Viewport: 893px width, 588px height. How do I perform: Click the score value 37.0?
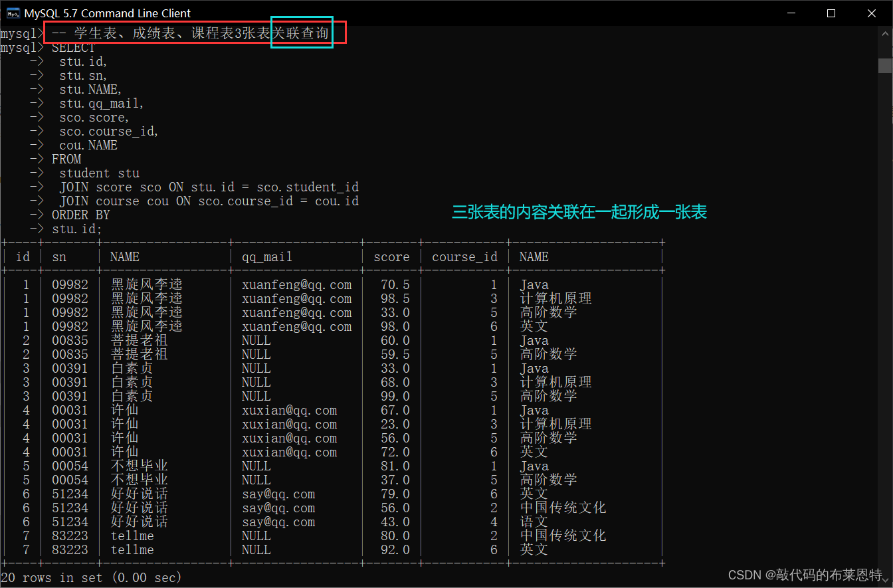[395, 480]
